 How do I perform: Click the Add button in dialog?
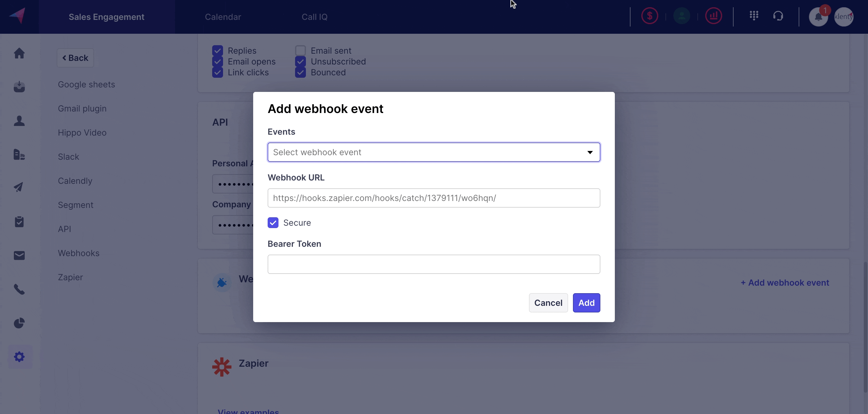586,303
